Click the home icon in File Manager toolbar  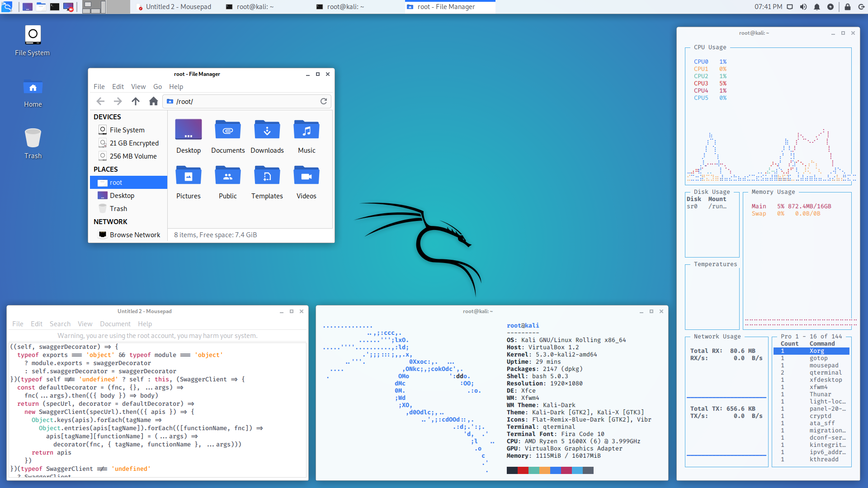(154, 101)
